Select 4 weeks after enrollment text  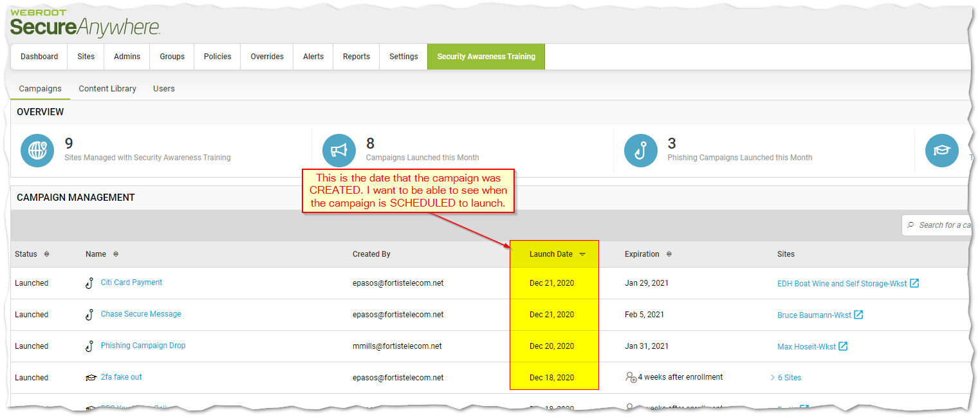pos(680,377)
